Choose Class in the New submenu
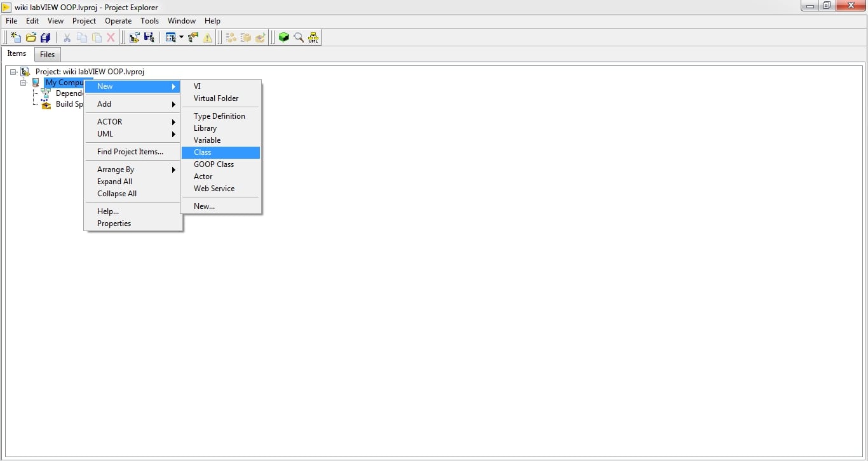868x461 pixels. tap(220, 152)
